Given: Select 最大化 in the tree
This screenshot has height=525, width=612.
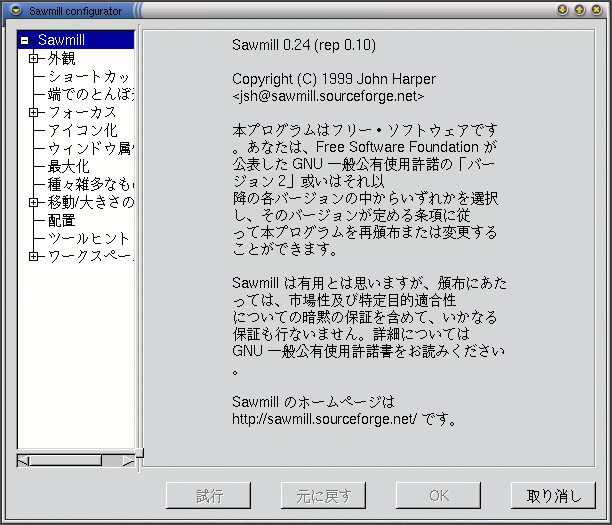Looking at the screenshot, I should [x=69, y=166].
